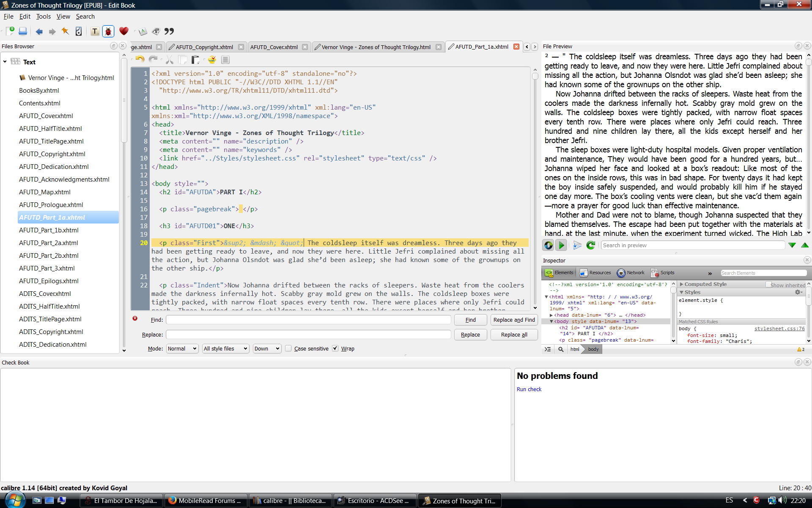Toggle the Show inherited checkbox in Inspector
Screen dimensions: 812x508
[768, 285]
